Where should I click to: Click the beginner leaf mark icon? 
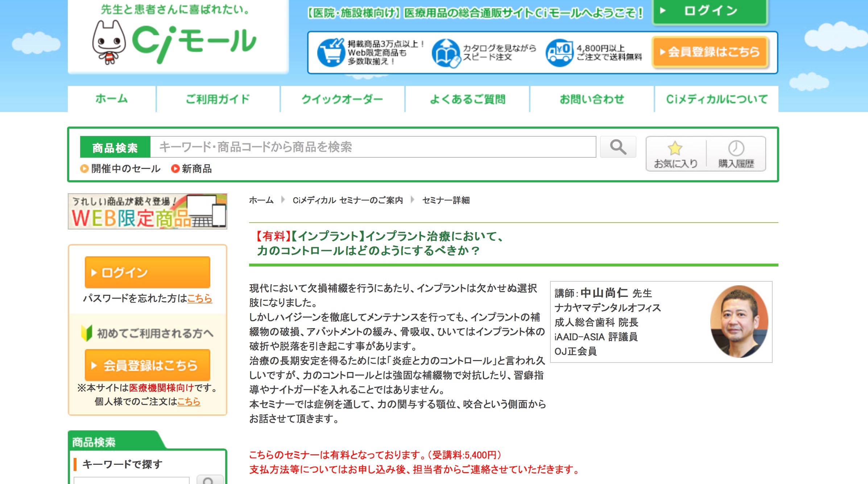pyautogui.click(x=87, y=333)
